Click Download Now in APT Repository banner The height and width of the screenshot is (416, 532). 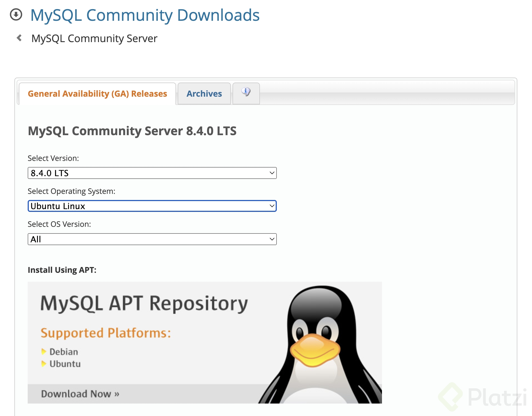80,394
